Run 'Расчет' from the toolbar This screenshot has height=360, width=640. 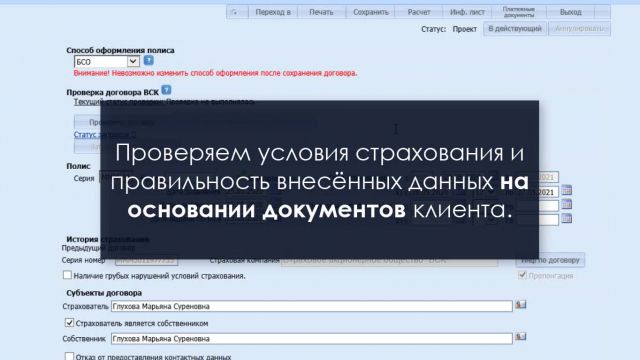coord(419,12)
